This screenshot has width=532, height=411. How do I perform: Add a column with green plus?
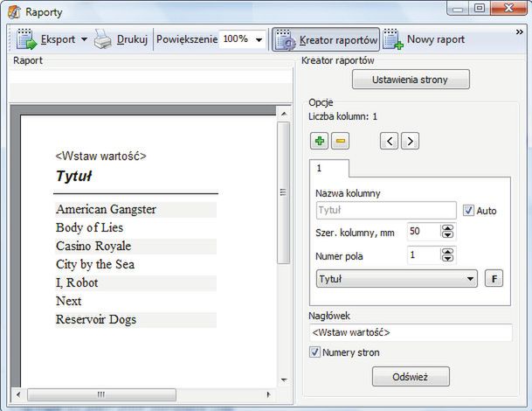[x=319, y=141]
